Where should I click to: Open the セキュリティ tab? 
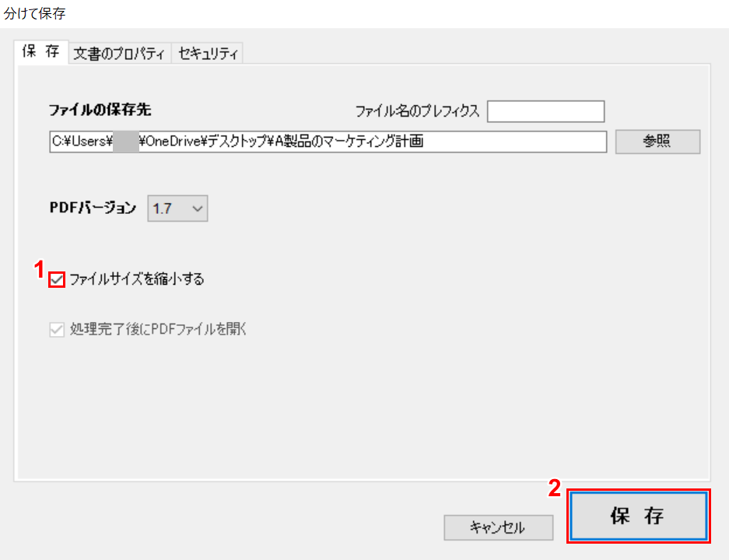tap(208, 54)
